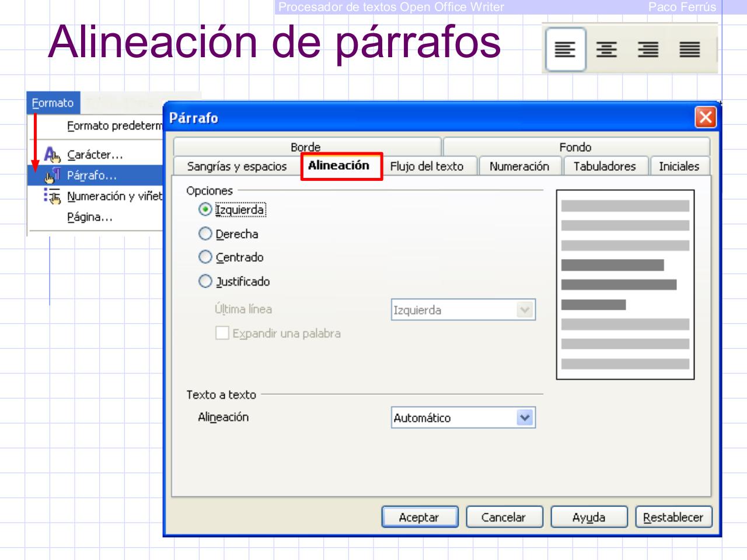747x560 pixels.
Task: Click the Carácter icon in the Formato menu
Action: pos(50,155)
